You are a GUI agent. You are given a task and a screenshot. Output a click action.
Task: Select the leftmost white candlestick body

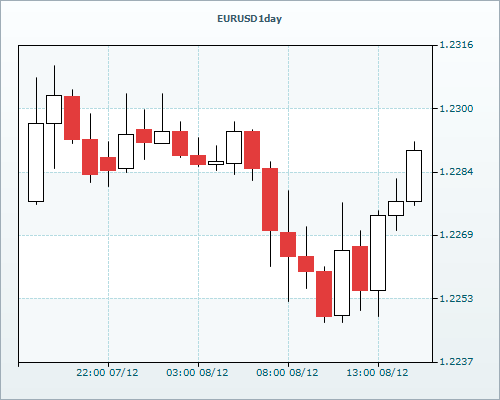pos(36,162)
